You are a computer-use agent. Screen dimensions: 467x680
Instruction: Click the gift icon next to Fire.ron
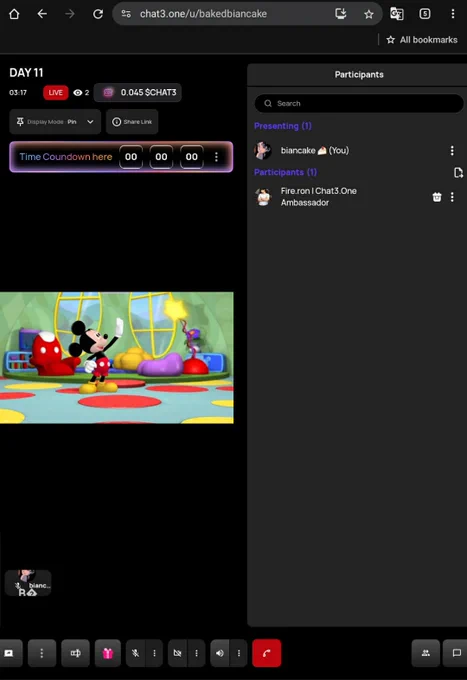click(x=437, y=197)
